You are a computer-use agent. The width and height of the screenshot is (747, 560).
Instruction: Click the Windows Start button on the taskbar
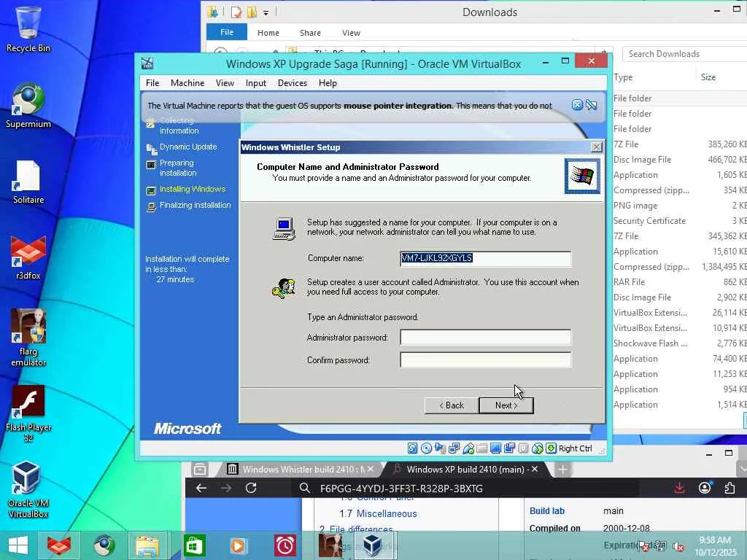(18, 545)
